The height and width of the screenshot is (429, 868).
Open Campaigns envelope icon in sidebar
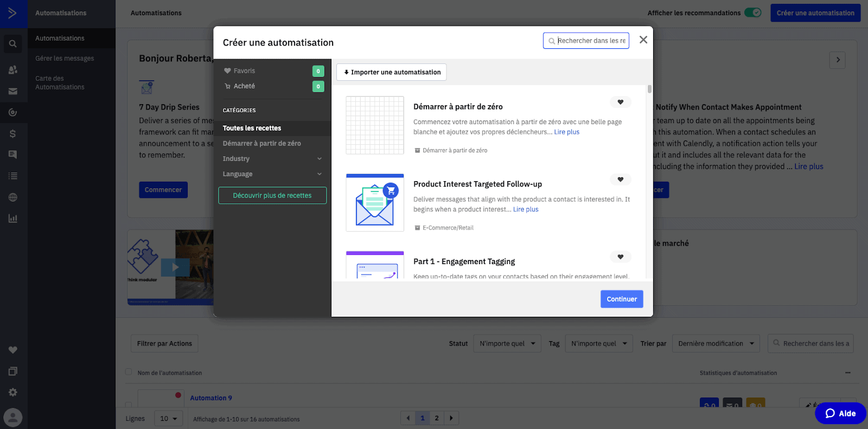[12, 92]
